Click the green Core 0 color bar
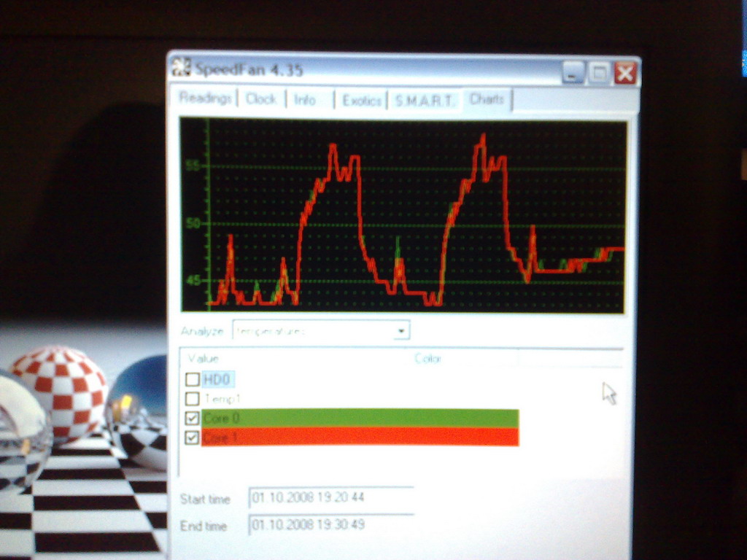Viewport: 747px width, 560px height. [360, 418]
